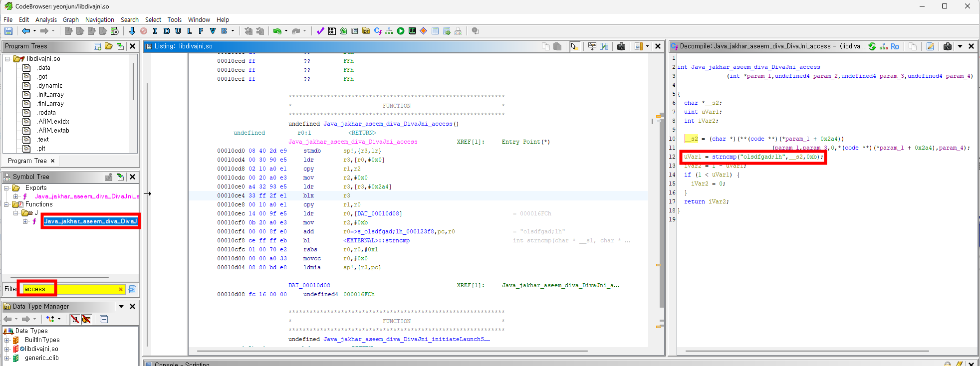Take a snapshot of the Listing view
The width and height of the screenshot is (980, 366).
[621, 46]
